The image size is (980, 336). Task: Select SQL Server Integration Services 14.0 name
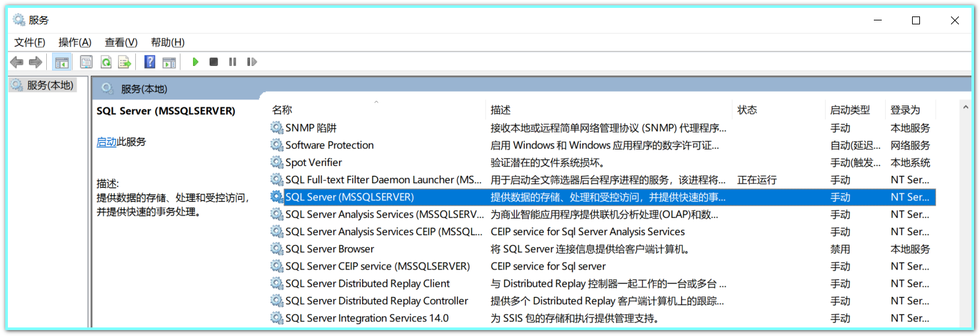[x=367, y=318]
